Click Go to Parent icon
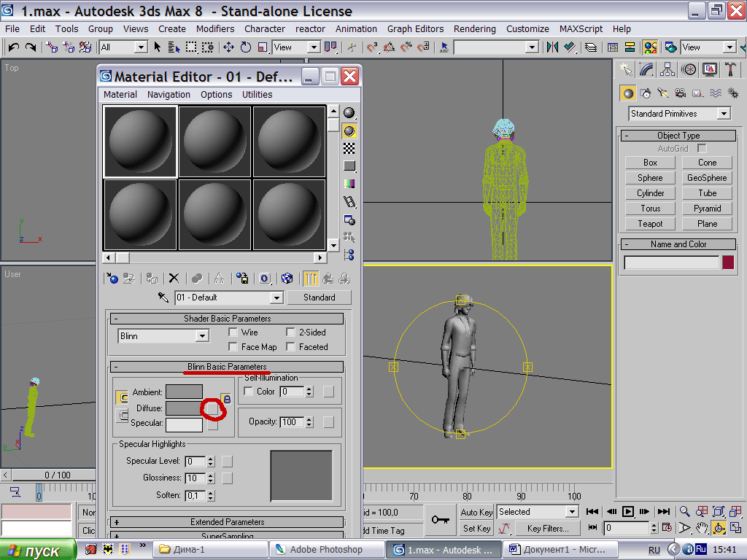Screen dimensions: 747x560 (x=328, y=278)
